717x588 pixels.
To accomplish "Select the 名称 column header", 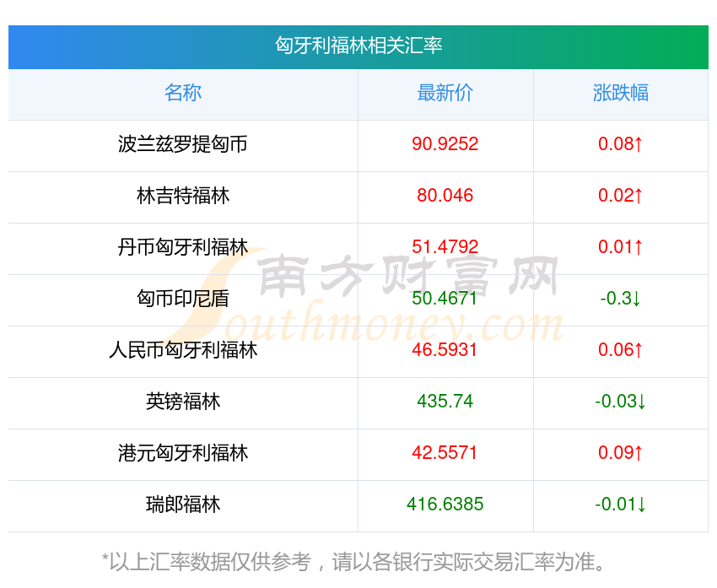I will pyautogui.click(x=183, y=93).
